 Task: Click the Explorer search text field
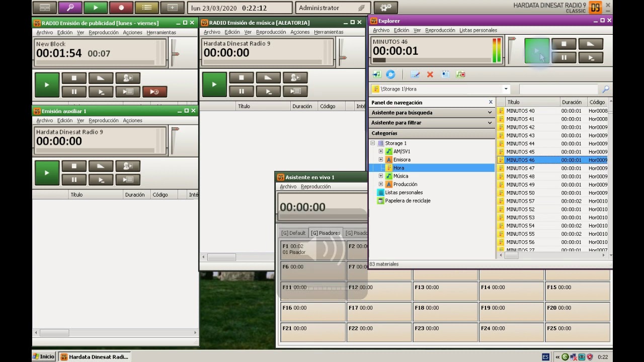558,89
